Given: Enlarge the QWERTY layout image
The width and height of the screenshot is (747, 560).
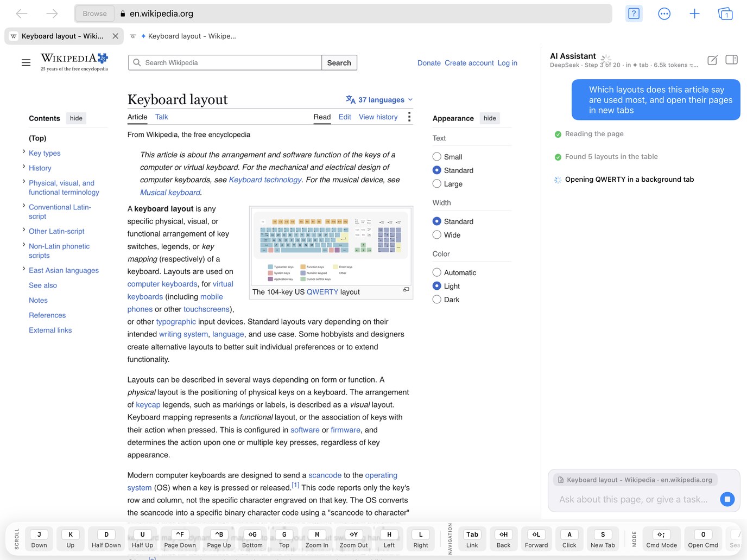Looking at the screenshot, I should [x=406, y=290].
